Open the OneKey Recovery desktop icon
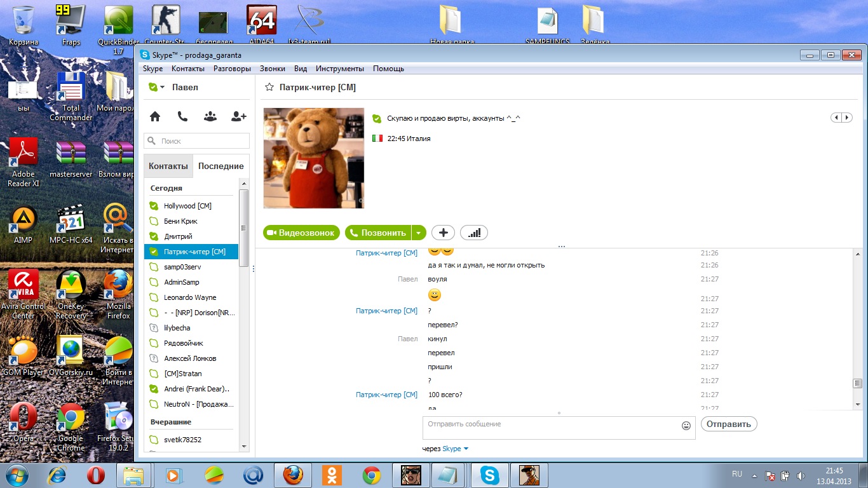 point(71,294)
